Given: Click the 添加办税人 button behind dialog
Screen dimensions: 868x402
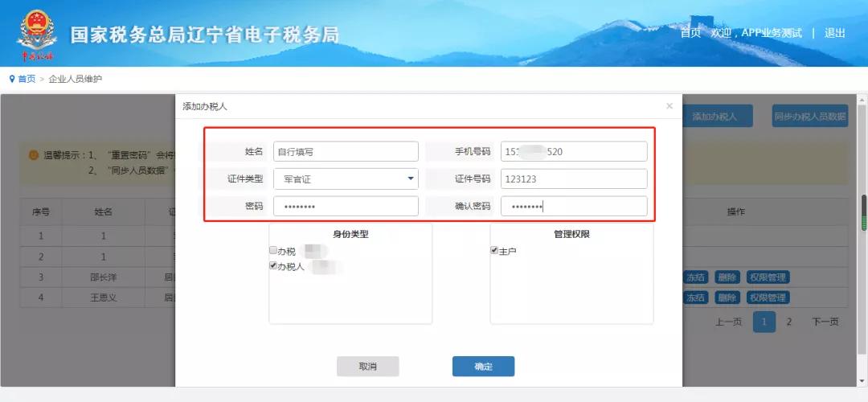Looking at the screenshot, I should pyautogui.click(x=718, y=117).
